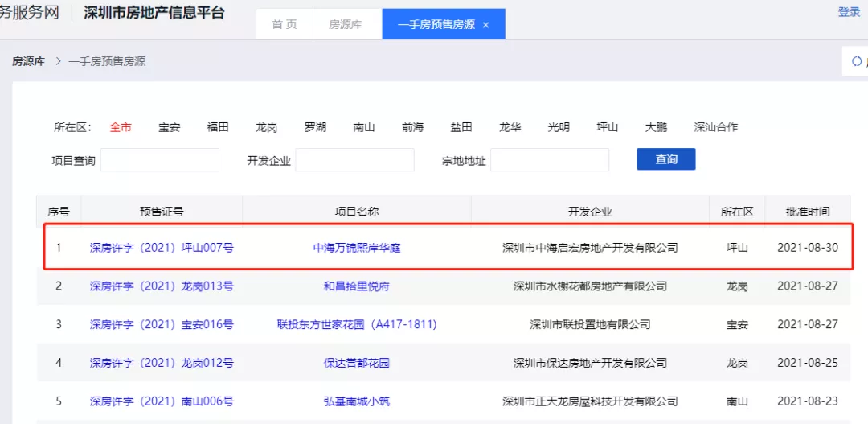
Task: Open project 中海万锦熙岸华庭
Action: pos(357,248)
